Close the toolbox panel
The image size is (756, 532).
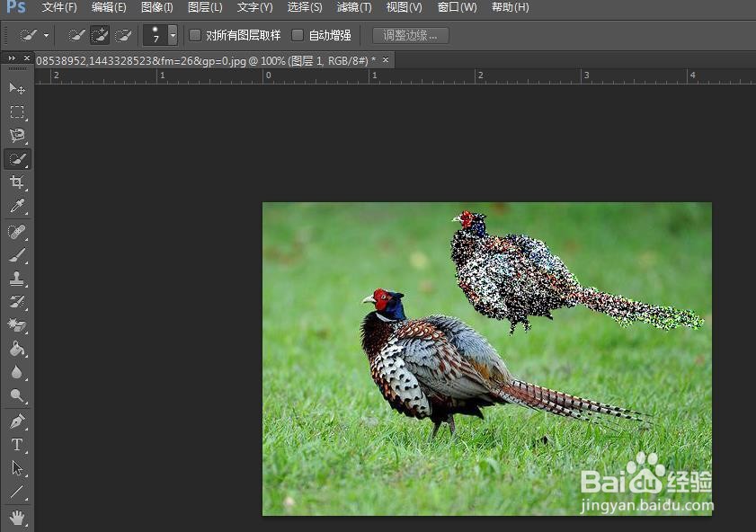click(26, 58)
